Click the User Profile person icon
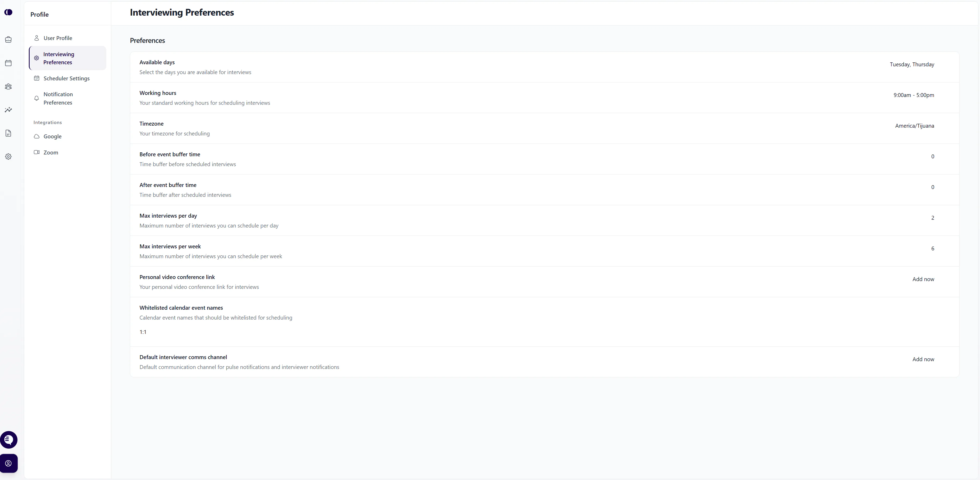The width and height of the screenshot is (980, 480). click(x=37, y=38)
